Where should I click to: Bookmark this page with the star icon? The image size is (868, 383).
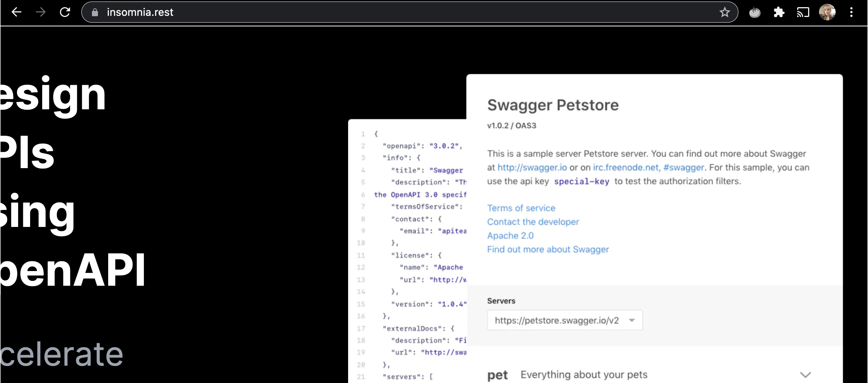tap(724, 12)
